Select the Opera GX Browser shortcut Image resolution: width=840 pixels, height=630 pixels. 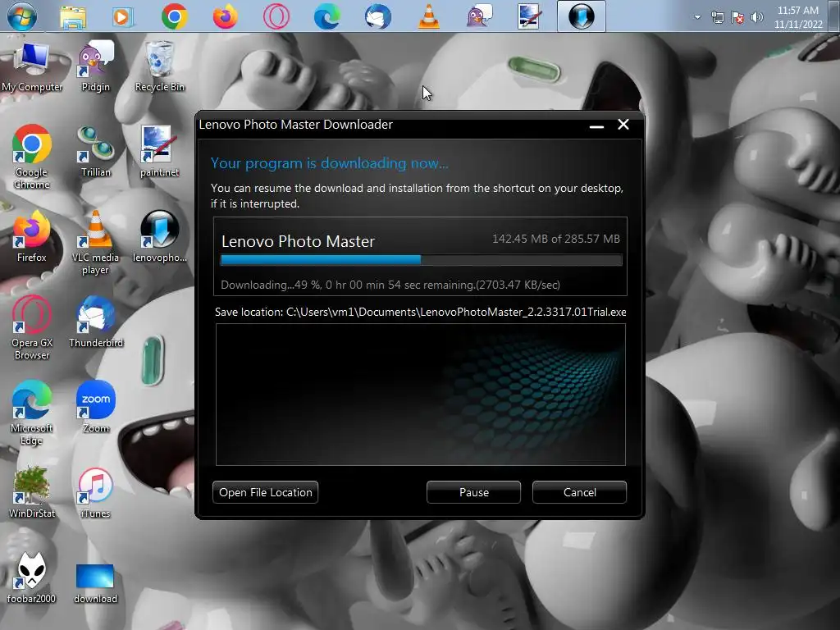[32, 327]
